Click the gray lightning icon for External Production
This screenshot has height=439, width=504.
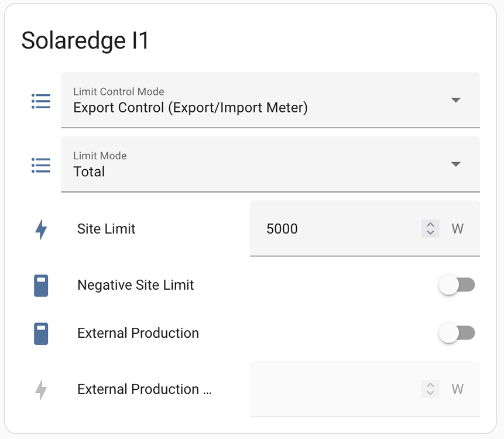coord(40,389)
